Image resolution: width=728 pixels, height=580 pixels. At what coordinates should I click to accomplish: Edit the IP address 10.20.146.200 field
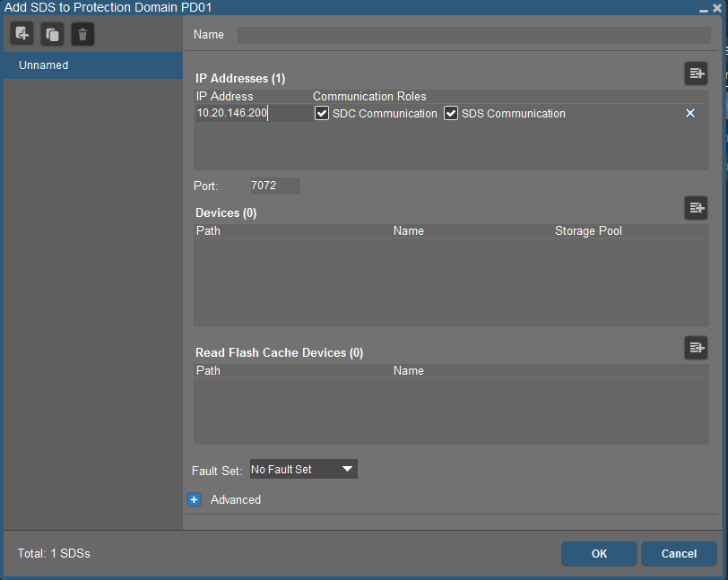254,113
